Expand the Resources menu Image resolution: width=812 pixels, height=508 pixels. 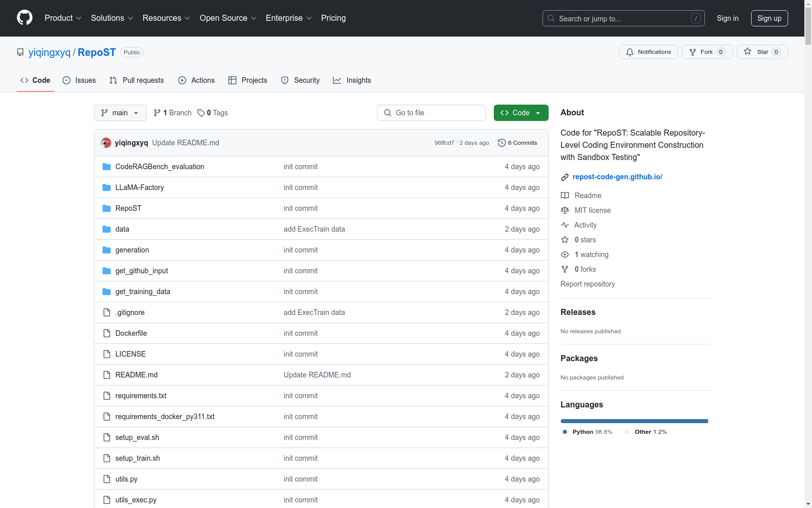[166, 18]
